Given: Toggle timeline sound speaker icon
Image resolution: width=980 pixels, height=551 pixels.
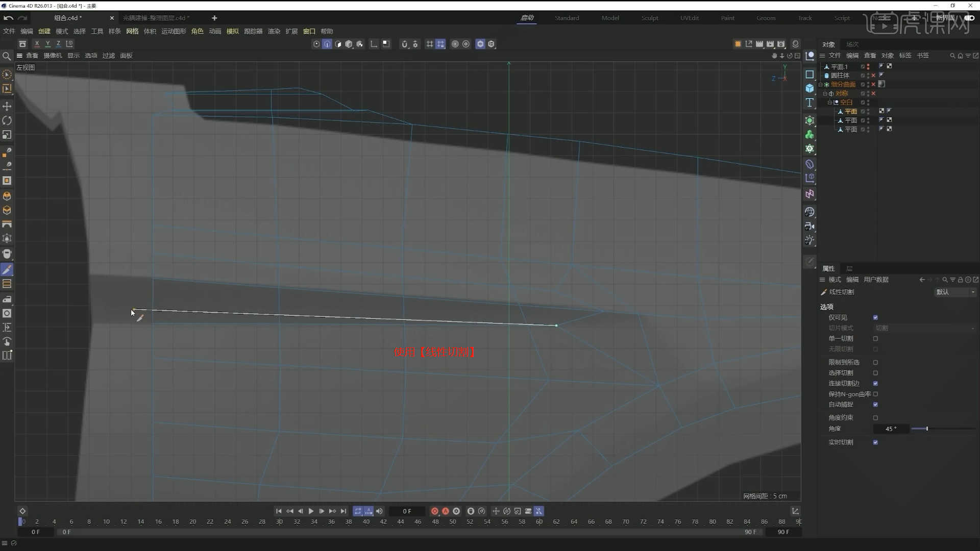Looking at the screenshot, I should coord(379,511).
